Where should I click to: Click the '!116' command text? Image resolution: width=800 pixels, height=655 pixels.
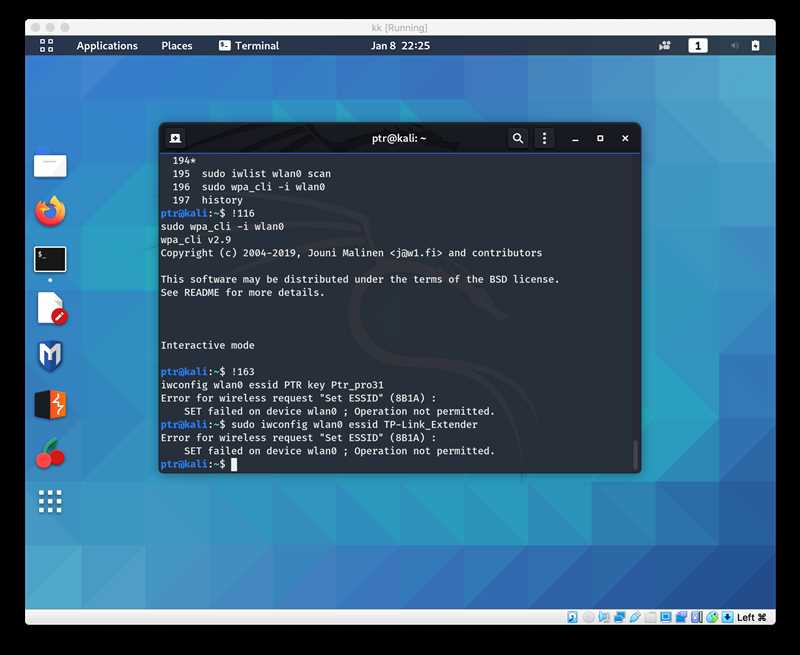click(243, 214)
